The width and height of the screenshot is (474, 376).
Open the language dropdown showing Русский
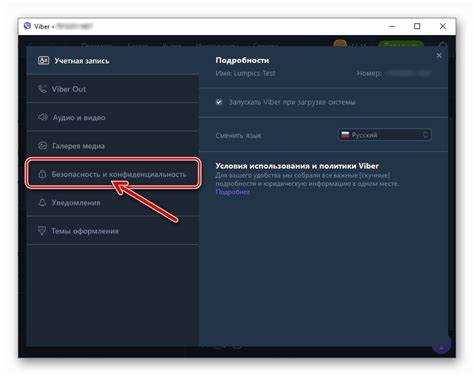coord(385,135)
